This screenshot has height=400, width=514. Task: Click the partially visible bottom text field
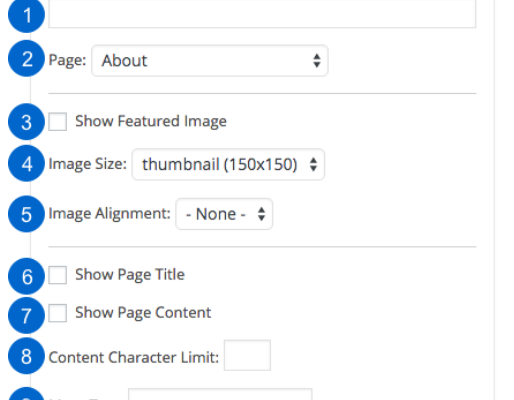220,394
